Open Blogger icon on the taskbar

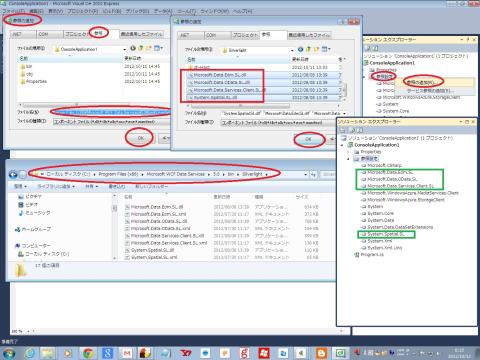(321, 353)
